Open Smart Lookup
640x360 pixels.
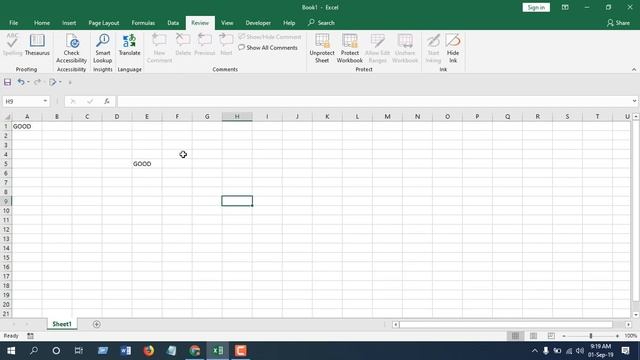[x=102, y=48]
